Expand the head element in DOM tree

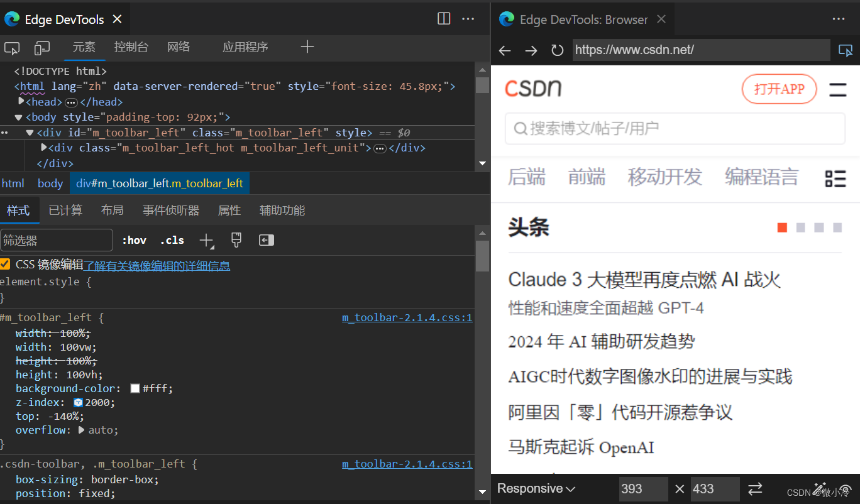pyautogui.click(x=19, y=101)
